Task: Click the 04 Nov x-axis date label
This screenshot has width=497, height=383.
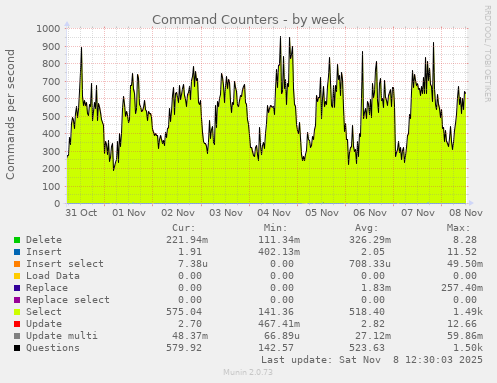Action: click(x=274, y=213)
